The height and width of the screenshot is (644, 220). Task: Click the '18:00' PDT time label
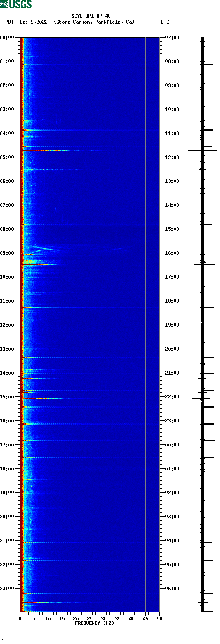(x=7, y=469)
